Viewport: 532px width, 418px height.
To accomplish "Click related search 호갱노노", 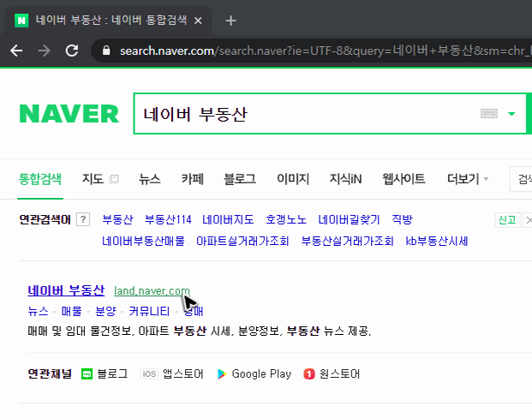I will coord(286,219).
